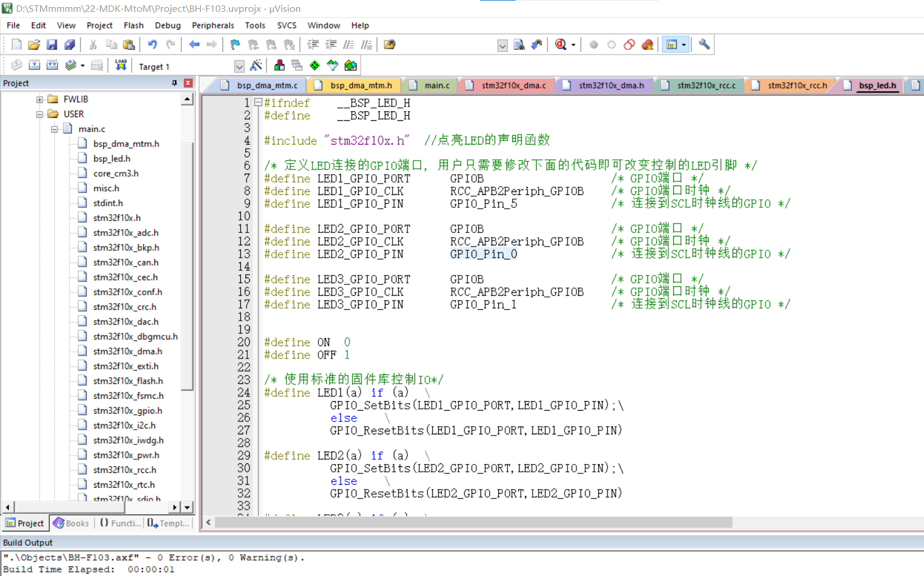Open Options for Target magic wand icon

click(256, 65)
